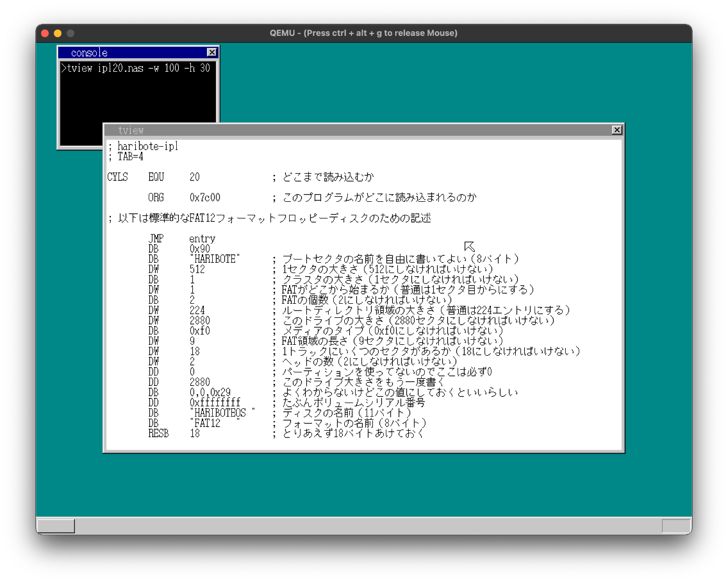728x582 pixels.
Task: Click the 'RESB' instruction text
Action: [x=159, y=434]
